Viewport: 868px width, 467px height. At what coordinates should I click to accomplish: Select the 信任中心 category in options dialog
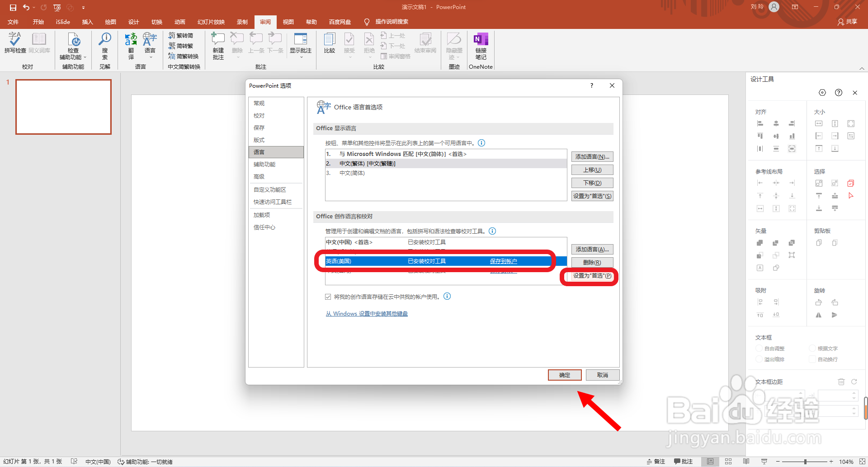(x=276, y=227)
